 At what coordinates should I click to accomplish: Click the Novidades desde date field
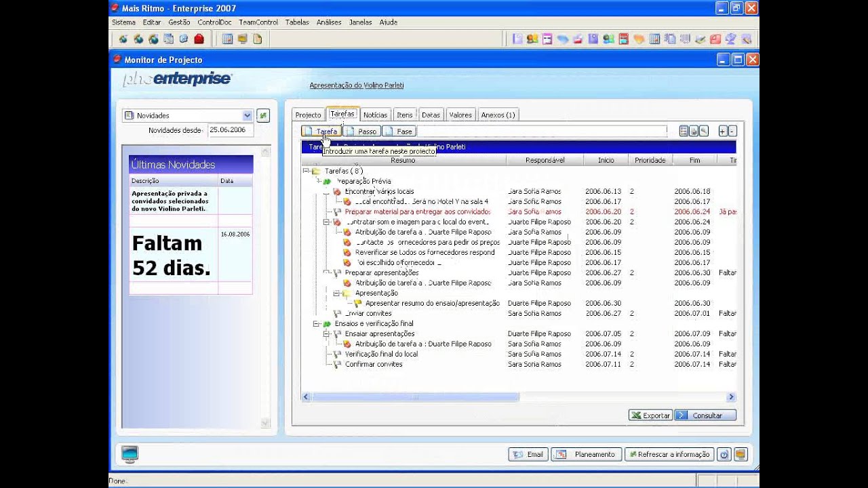pyautogui.click(x=231, y=130)
